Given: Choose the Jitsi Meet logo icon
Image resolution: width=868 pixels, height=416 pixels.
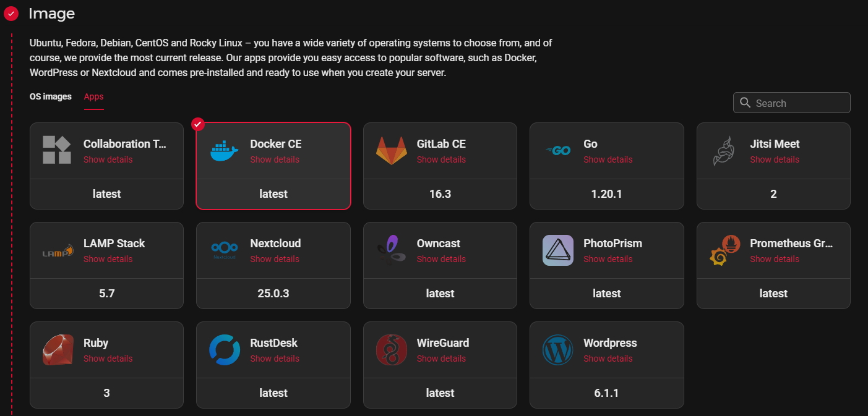Looking at the screenshot, I should point(724,151).
